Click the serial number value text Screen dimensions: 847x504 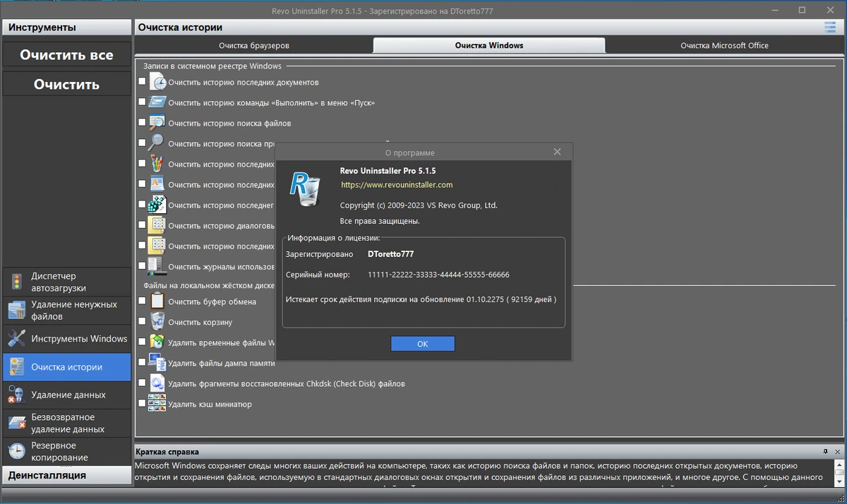point(438,275)
